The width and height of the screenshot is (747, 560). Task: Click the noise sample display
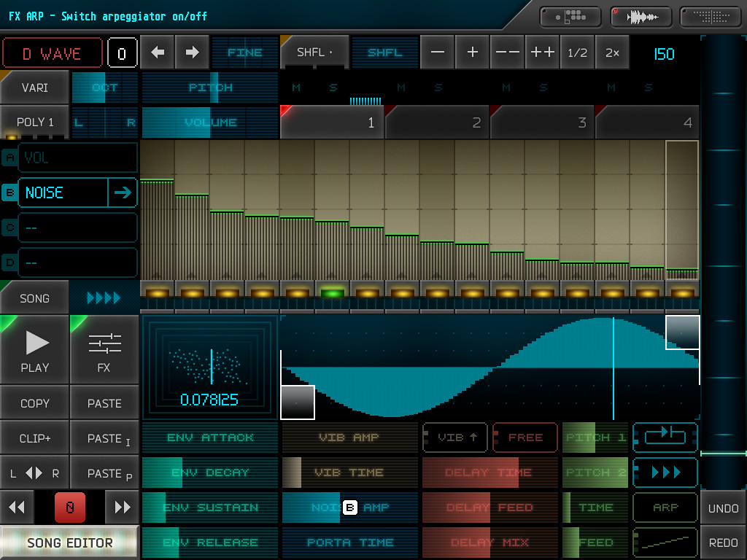click(209, 367)
